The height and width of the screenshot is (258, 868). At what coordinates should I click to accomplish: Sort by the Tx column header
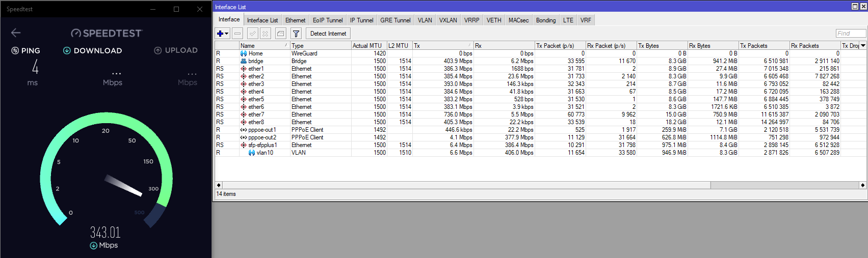click(x=442, y=46)
